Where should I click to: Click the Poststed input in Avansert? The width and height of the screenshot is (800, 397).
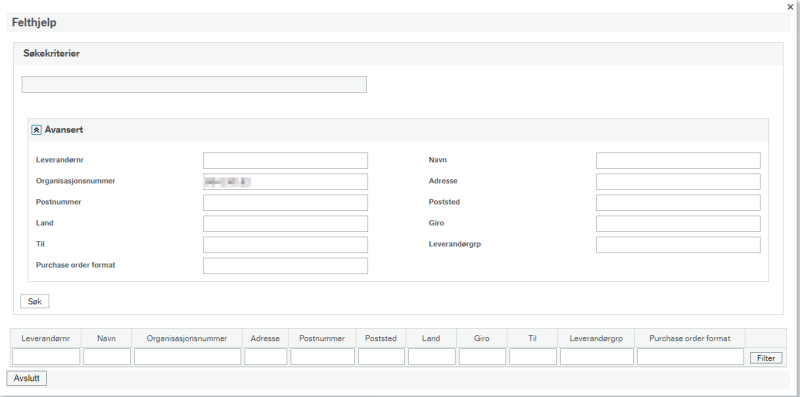(x=678, y=202)
